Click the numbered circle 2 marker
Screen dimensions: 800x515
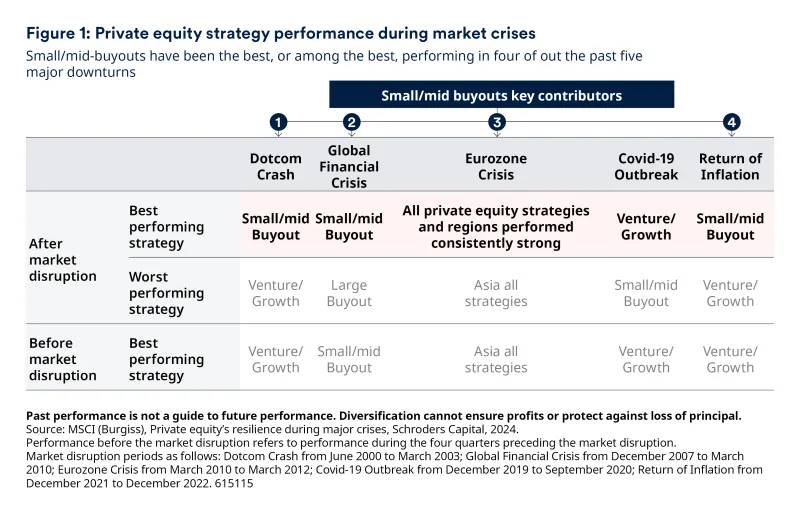[351, 122]
